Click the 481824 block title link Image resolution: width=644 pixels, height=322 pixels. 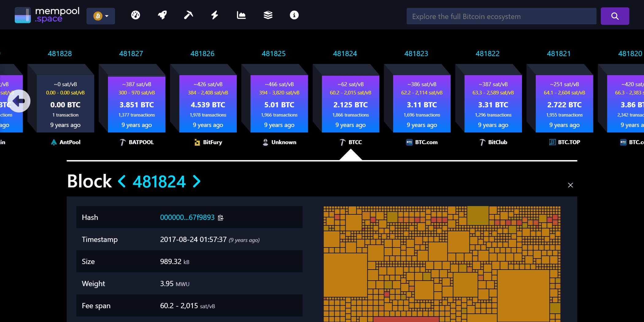point(159,182)
